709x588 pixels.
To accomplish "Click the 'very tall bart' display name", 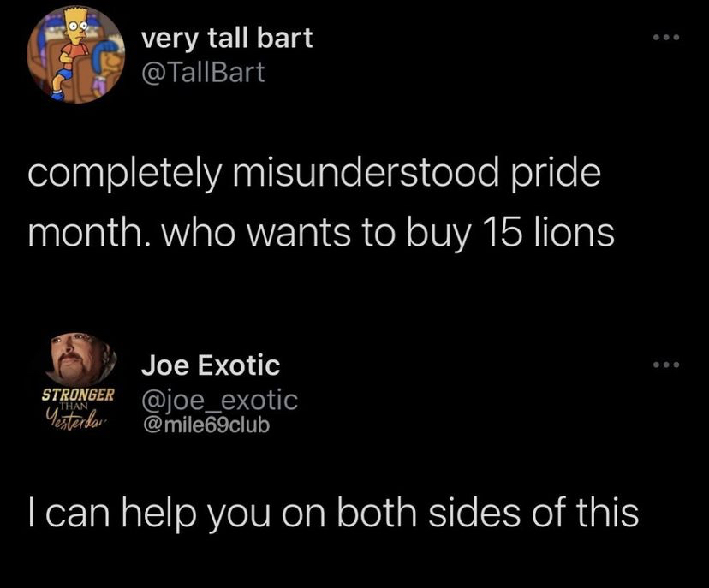I will point(227,38).
